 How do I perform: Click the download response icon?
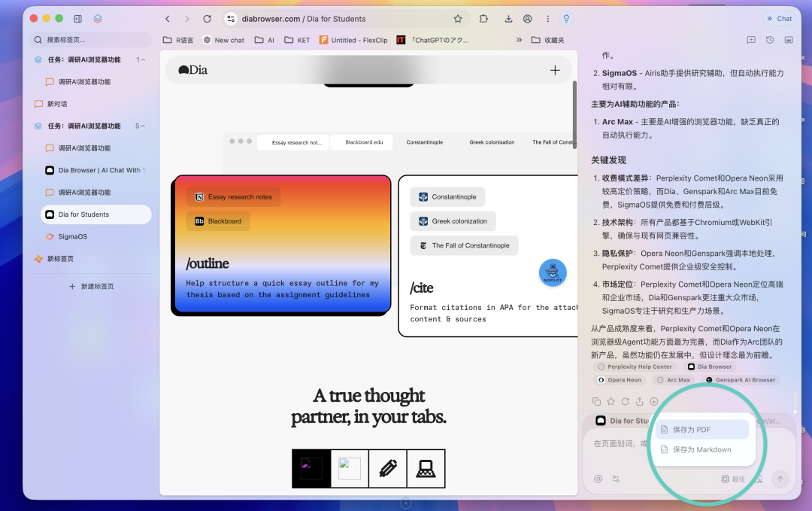pyautogui.click(x=654, y=401)
